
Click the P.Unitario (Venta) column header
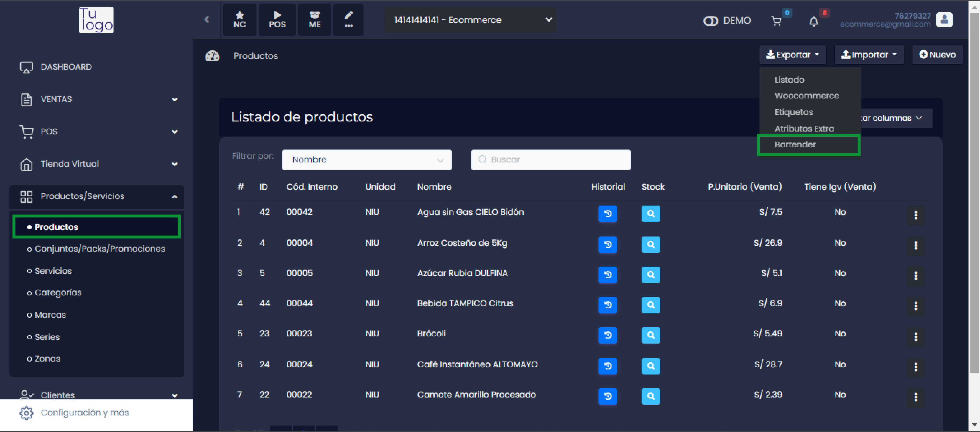pos(745,187)
